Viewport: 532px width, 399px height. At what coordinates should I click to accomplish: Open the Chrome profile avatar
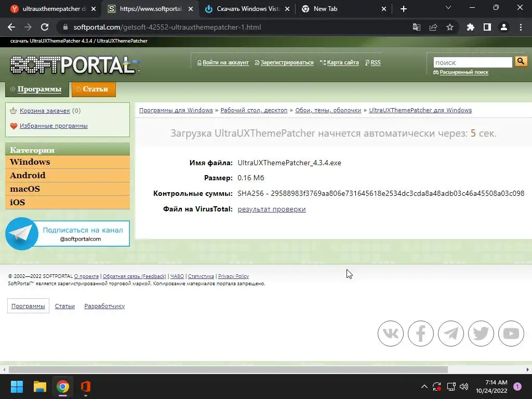click(x=504, y=27)
